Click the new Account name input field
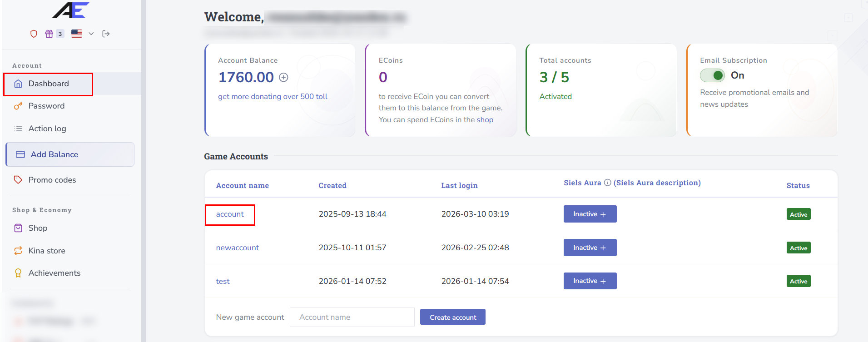 [352, 317]
